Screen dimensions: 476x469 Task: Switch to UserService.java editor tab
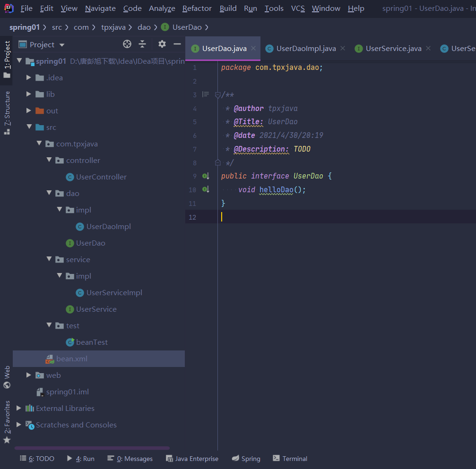[x=393, y=49]
